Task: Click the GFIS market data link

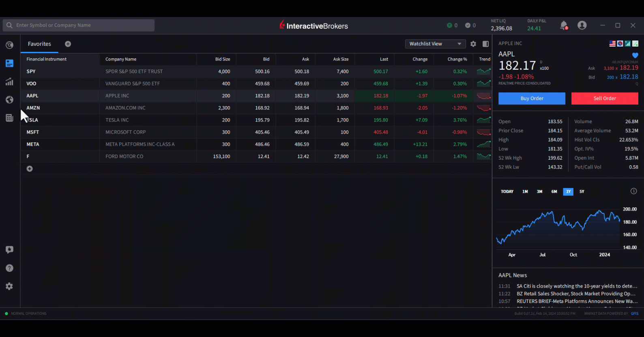Action: (x=635, y=314)
